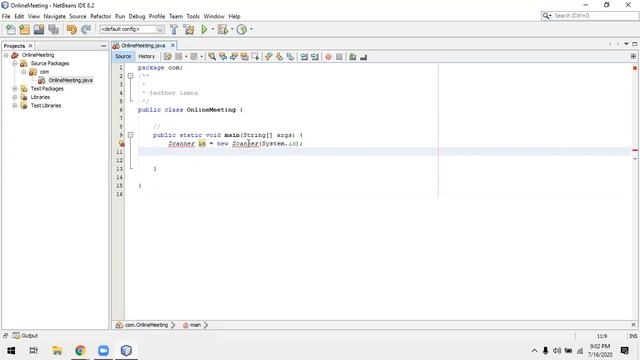Collapse the main method fold at line 9
The image size is (640, 360).
[x=131, y=135]
